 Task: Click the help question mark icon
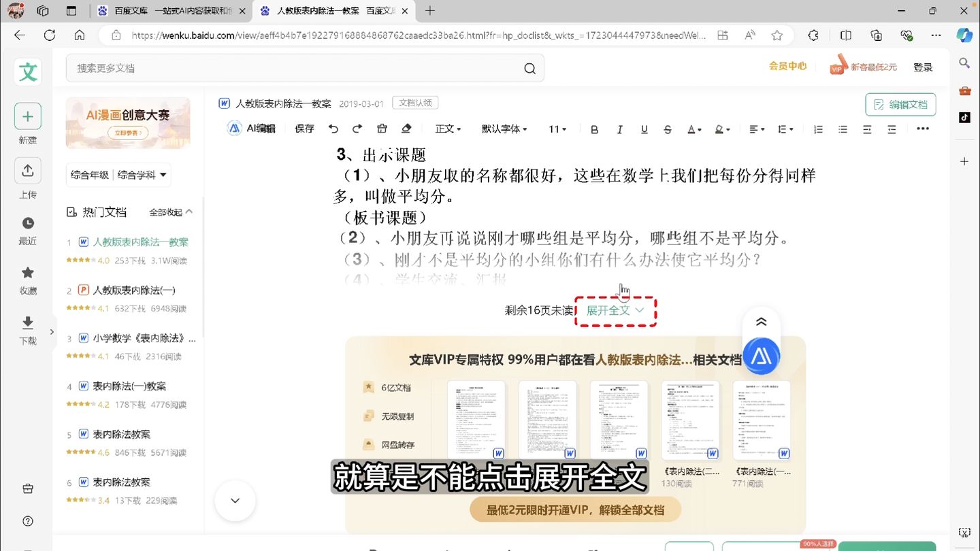click(x=28, y=521)
